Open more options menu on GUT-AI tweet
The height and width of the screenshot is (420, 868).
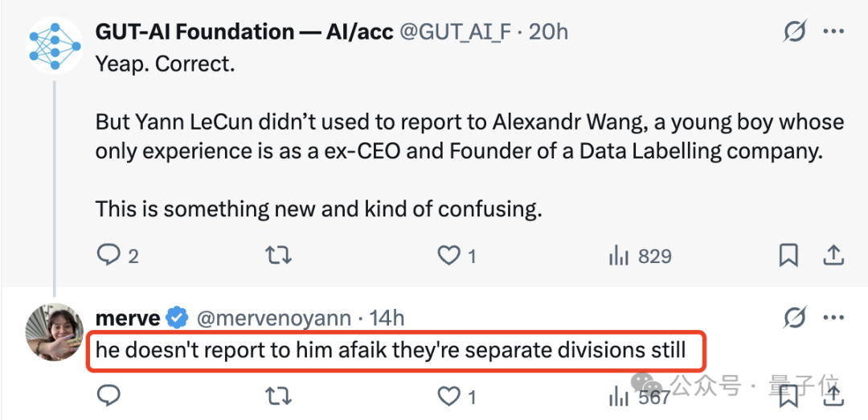click(x=833, y=32)
